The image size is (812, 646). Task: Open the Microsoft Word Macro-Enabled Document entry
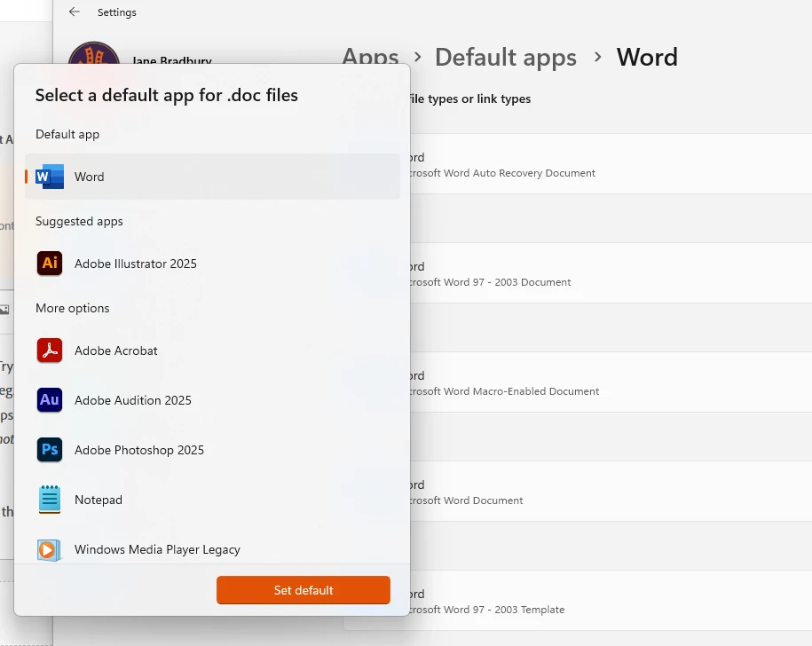[x=611, y=382]
